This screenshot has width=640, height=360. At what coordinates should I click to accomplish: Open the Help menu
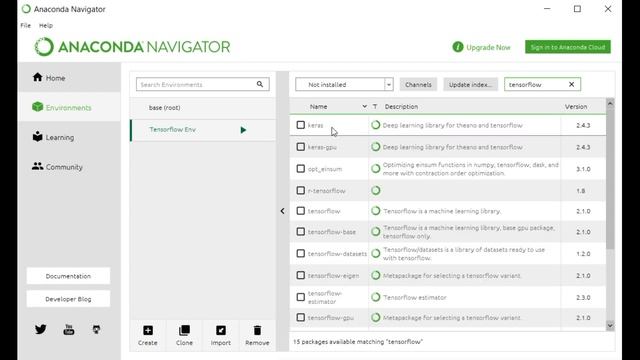[x=46, y=25]
